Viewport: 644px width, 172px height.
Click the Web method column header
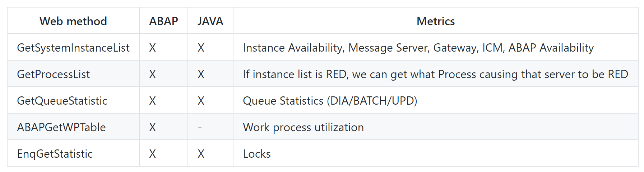(73, 21)
